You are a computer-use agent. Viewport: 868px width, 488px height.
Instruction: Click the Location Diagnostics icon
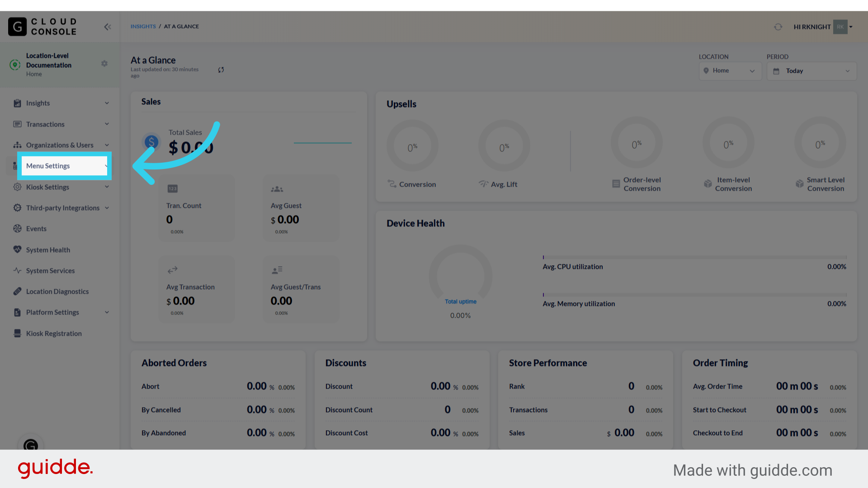coord(17,291)
